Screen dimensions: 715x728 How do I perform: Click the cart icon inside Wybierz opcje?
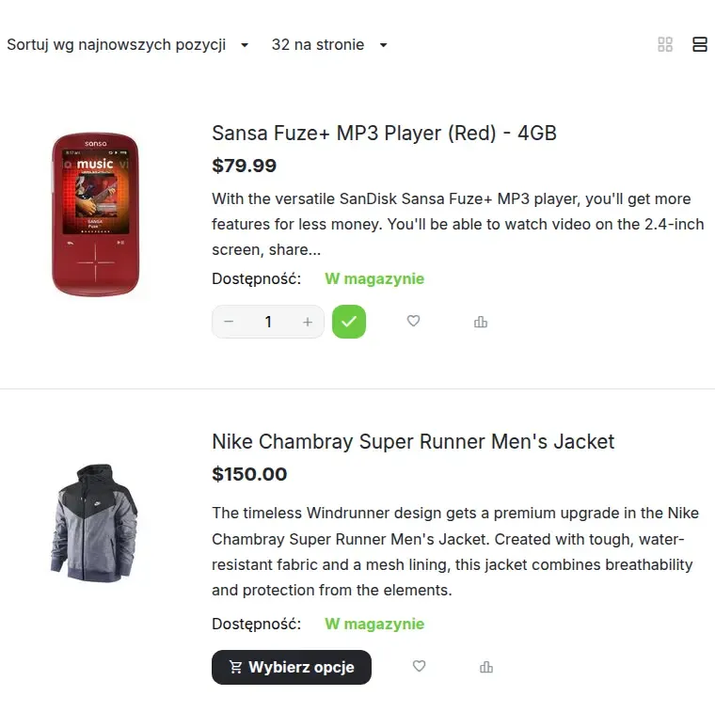(x=235, y=667)
